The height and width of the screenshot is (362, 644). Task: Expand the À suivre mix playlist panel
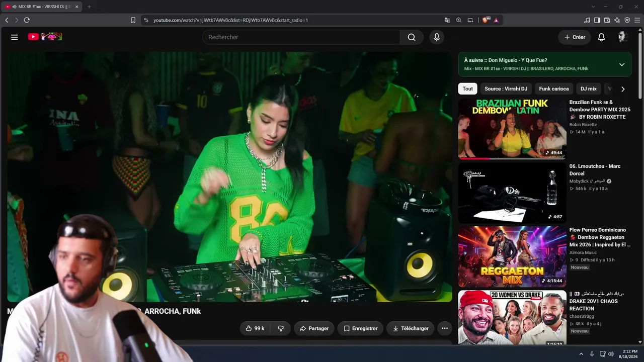point(622,64)
